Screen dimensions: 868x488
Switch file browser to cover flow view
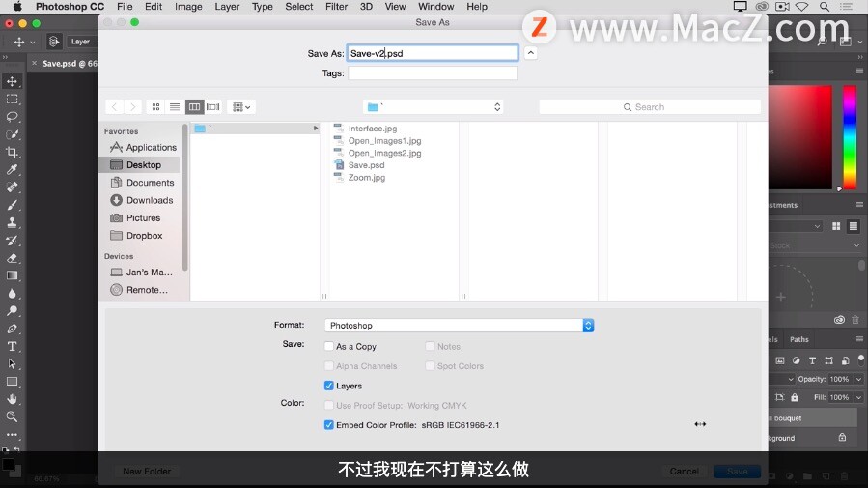pos(212,107)
